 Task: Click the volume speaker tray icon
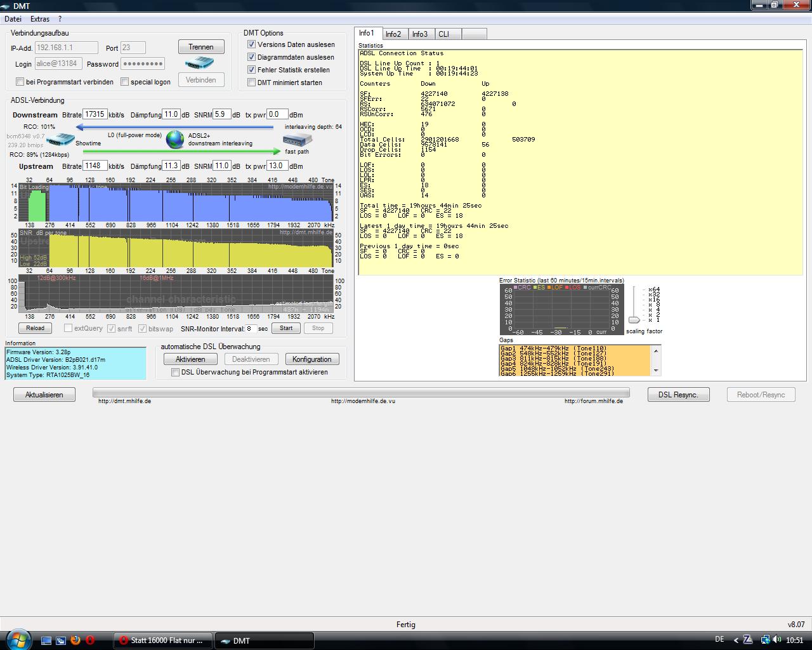click(777, 640)
